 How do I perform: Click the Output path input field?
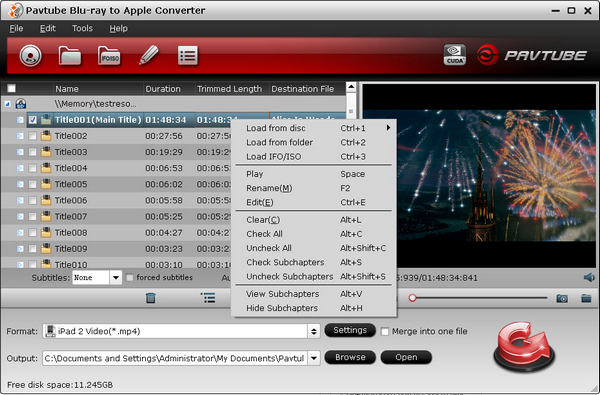175,358
